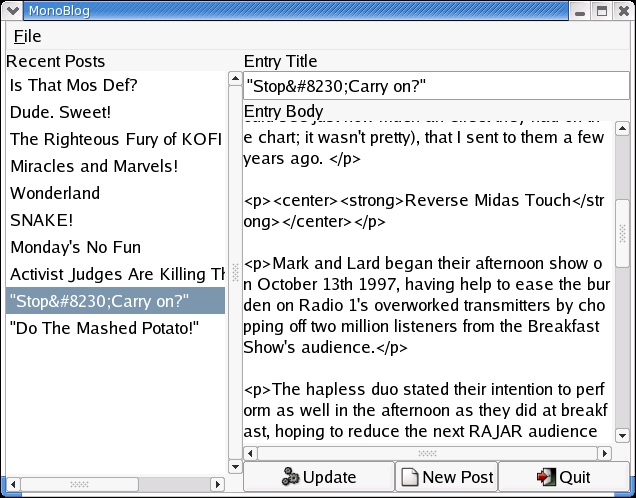636x498 pixels.
Task: Select the 'Dude. Sweet!' post
Action: tap(60, 112)
